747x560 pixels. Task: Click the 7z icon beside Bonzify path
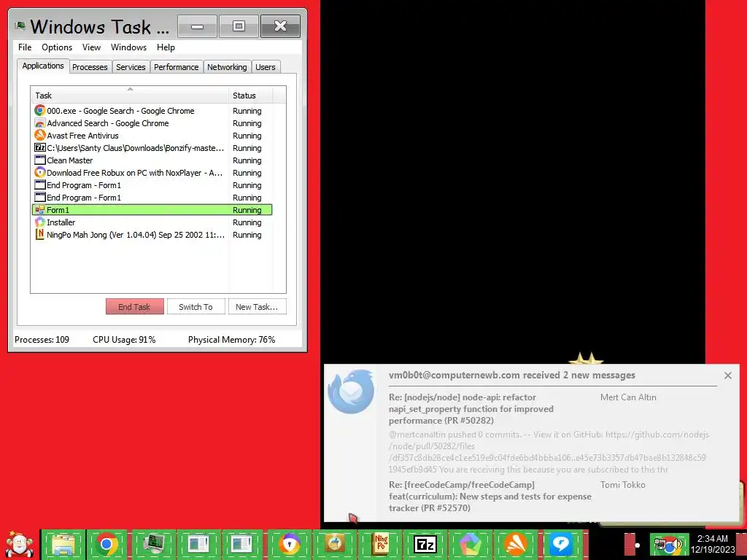[40, 147]
